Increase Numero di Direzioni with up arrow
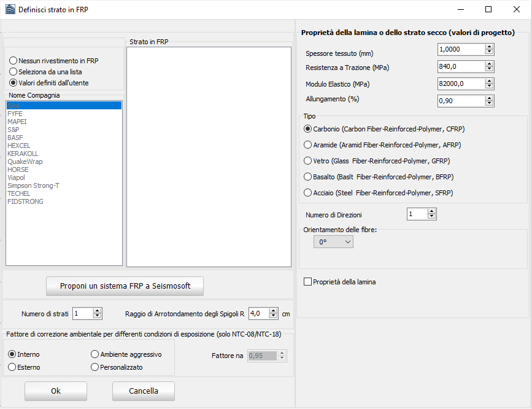The height and width of the screenshot is (409, 532). [x=432, y=211]
